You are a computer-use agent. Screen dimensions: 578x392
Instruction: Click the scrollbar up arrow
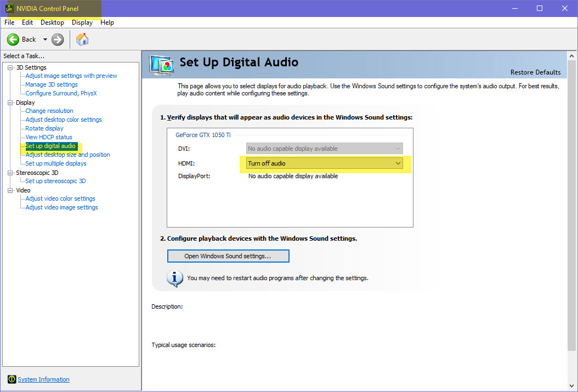(572, 56)
